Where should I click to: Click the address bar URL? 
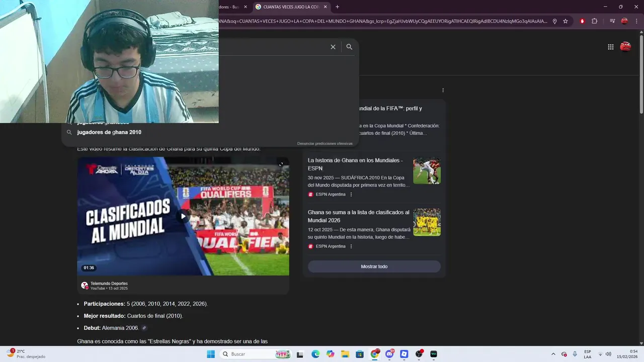(x=382, y=21)
